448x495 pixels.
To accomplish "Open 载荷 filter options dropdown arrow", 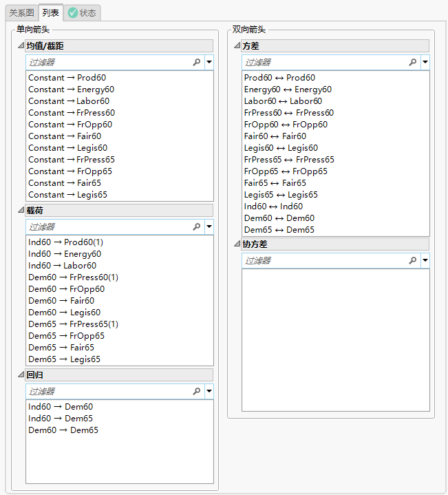I will [x=209, y=227].
